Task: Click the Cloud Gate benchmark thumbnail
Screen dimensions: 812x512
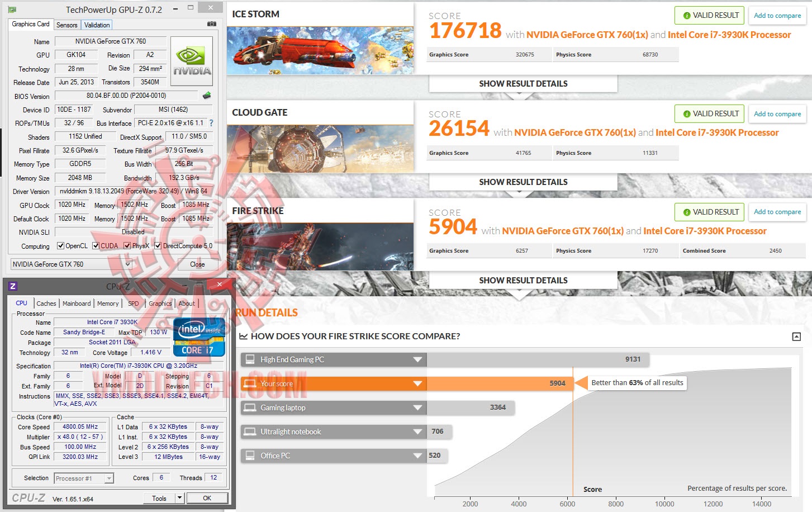Action: tap(320, 148)
